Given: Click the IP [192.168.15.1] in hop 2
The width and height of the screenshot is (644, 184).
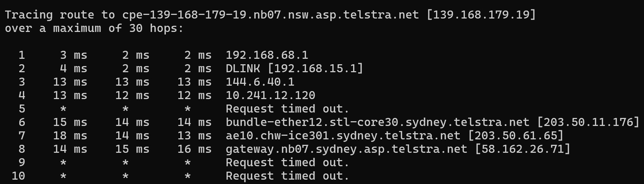Looking at the screenshot, I should coord(315,69).
